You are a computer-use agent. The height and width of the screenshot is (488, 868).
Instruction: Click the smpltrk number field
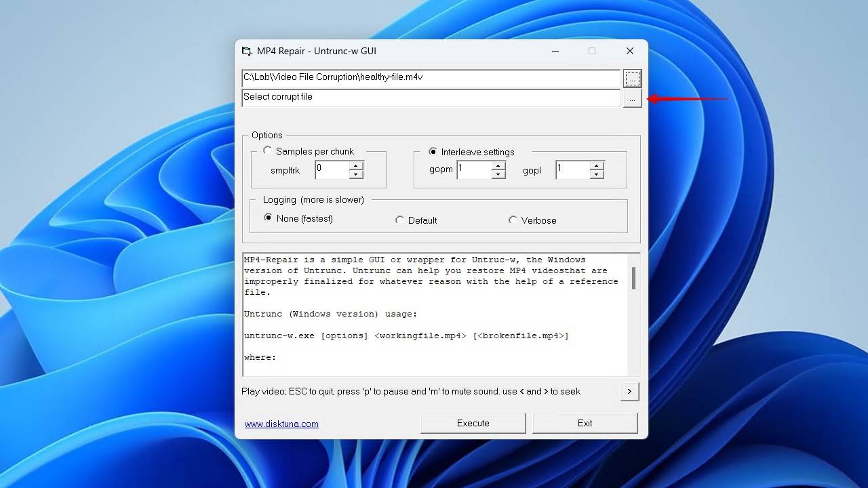[332, 170]
